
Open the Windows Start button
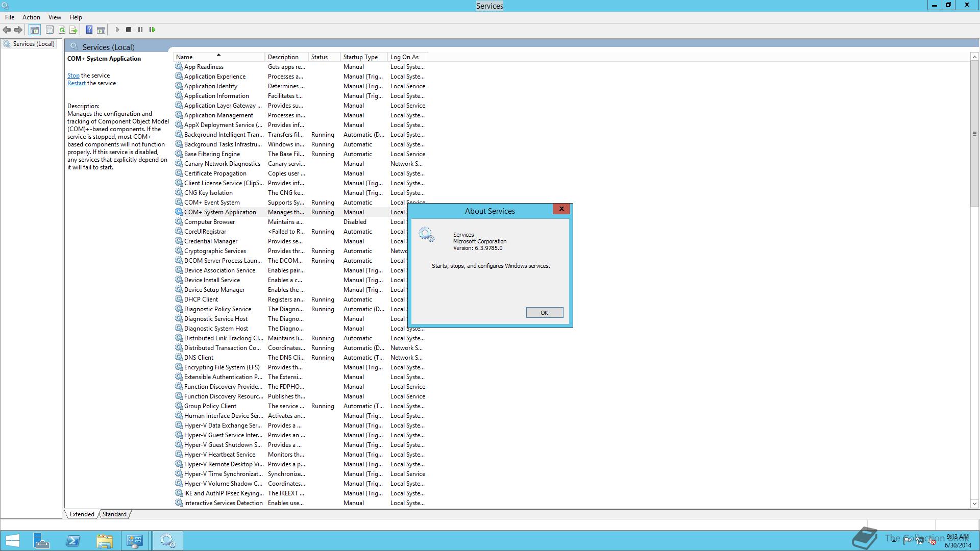13,541
